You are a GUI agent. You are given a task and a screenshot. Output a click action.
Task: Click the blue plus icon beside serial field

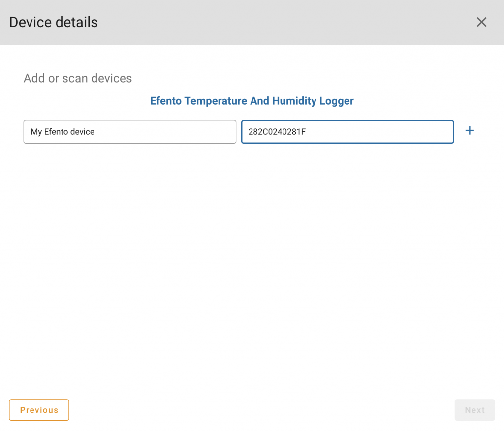470,131
